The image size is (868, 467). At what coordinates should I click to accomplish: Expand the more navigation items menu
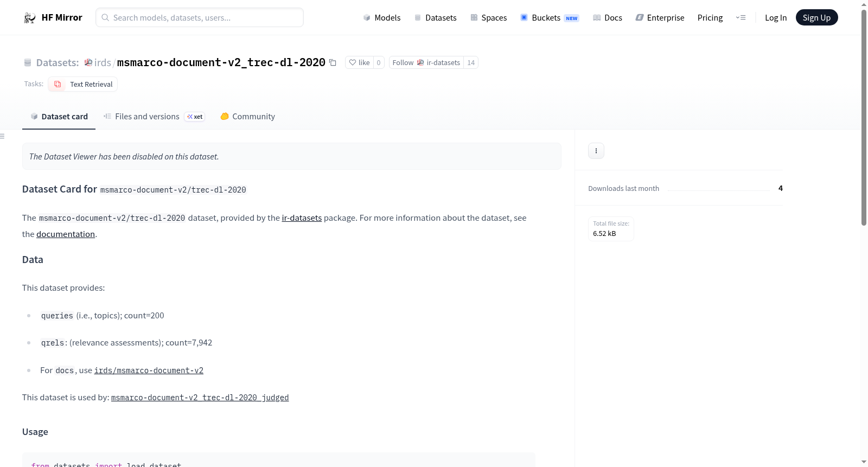(741, 18)
